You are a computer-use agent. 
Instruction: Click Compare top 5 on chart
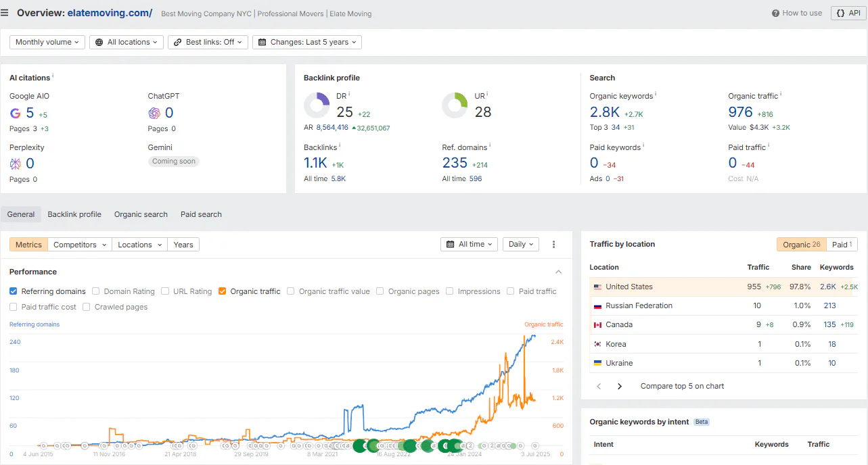682,387
